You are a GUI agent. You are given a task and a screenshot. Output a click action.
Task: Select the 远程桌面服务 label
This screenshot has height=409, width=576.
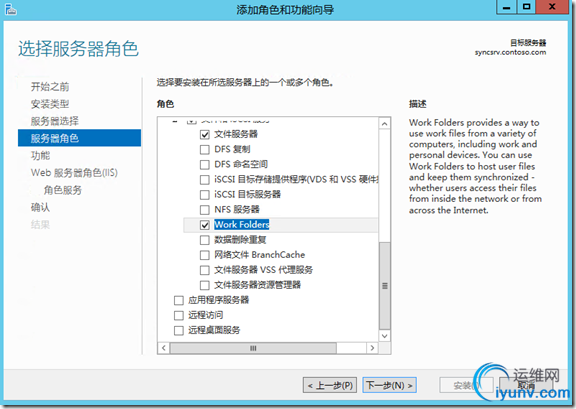point(214,330)
